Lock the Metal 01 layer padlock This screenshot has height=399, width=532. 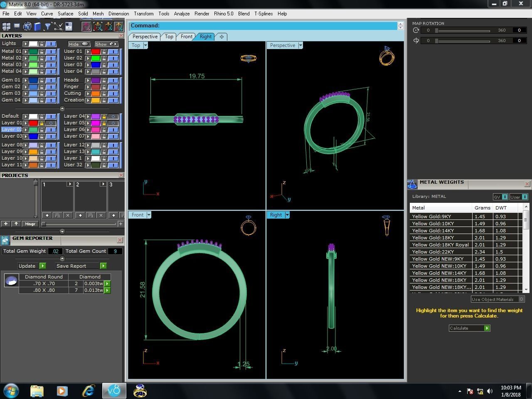point(42,52)
